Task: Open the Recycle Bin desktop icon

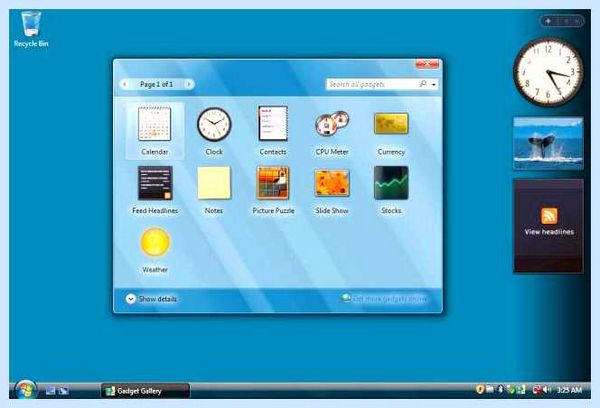Action: [x=31, y=29]
